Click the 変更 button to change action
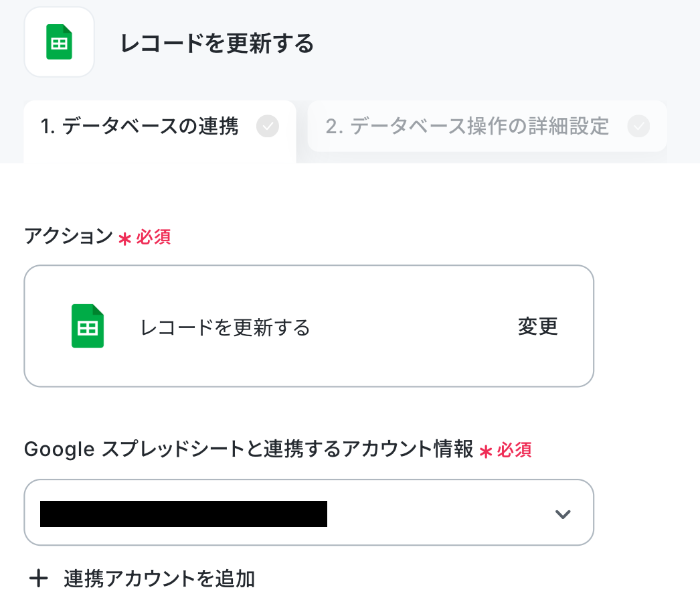The height and width of the screenshot is (600, 700). pyautogui.click(x=537, y=326)
